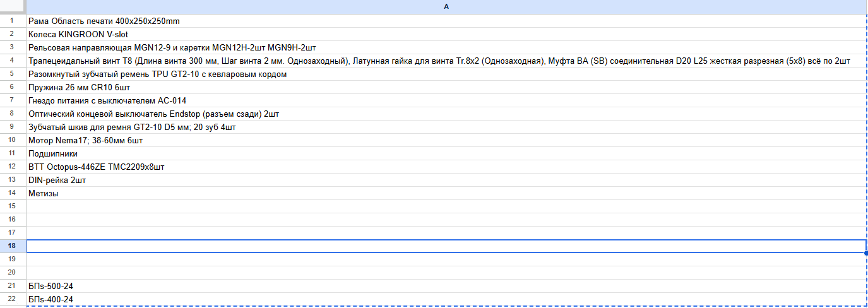The height and width of the screenshot is (308, 868).
Task: Click the fill handle of selected cell
Action: coord(865,252)
